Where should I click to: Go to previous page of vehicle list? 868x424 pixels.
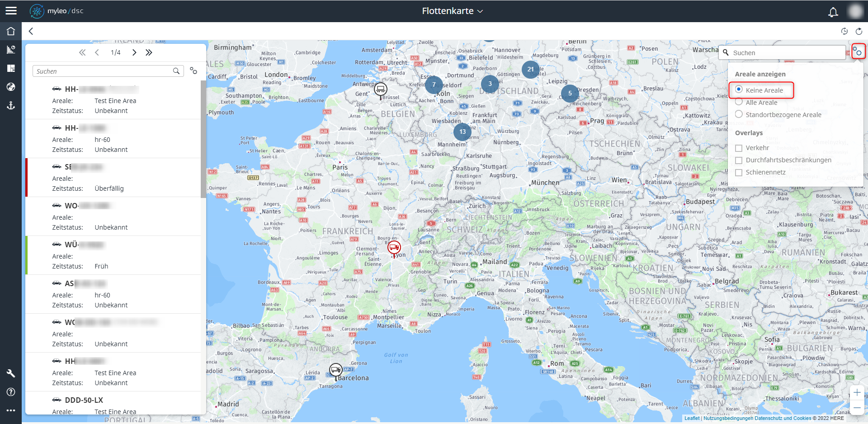tap(97, 52)
